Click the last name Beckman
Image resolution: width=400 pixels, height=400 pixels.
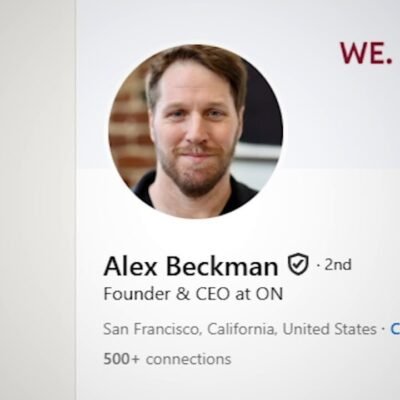[x=222, y=266]
